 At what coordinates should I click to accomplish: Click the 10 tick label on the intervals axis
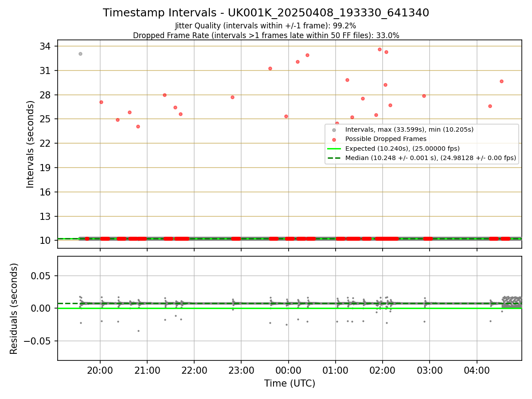46,241
